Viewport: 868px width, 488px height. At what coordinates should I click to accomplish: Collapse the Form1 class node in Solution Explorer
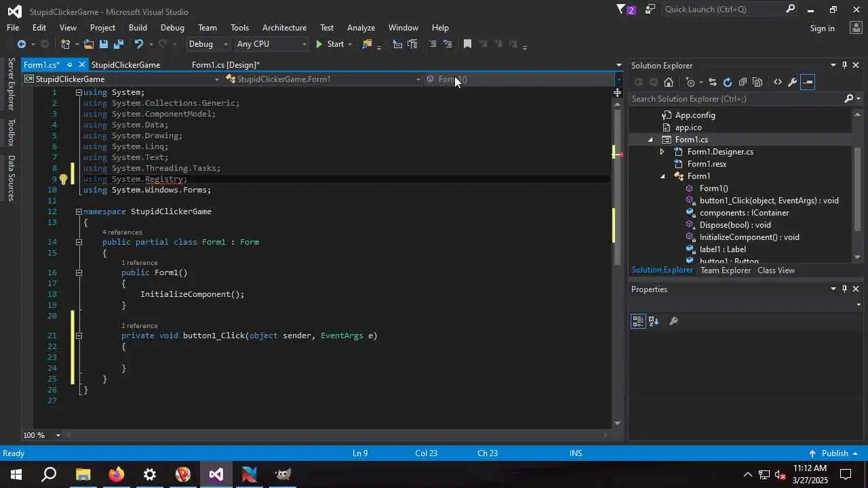[x=663, y=176]
